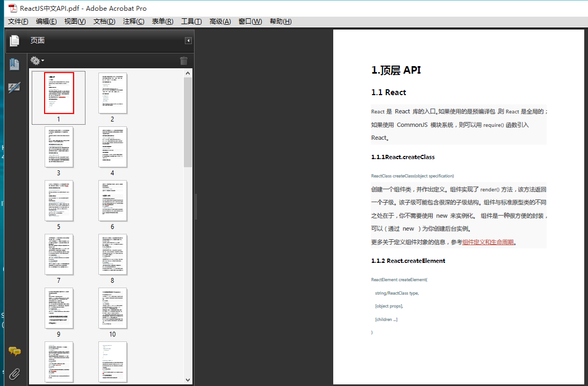
Task: Open the Comments panel icon
Action: [x=15, y=351]
